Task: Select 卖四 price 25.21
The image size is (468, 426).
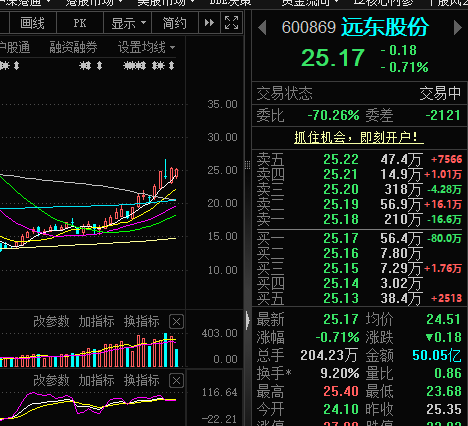Action: [341, 174]
